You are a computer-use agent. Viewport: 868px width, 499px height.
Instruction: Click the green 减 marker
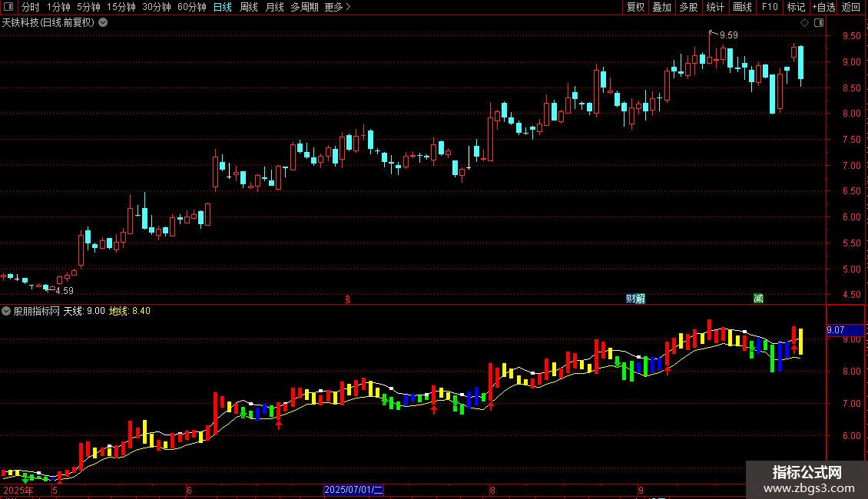click(x=758, y=299)
